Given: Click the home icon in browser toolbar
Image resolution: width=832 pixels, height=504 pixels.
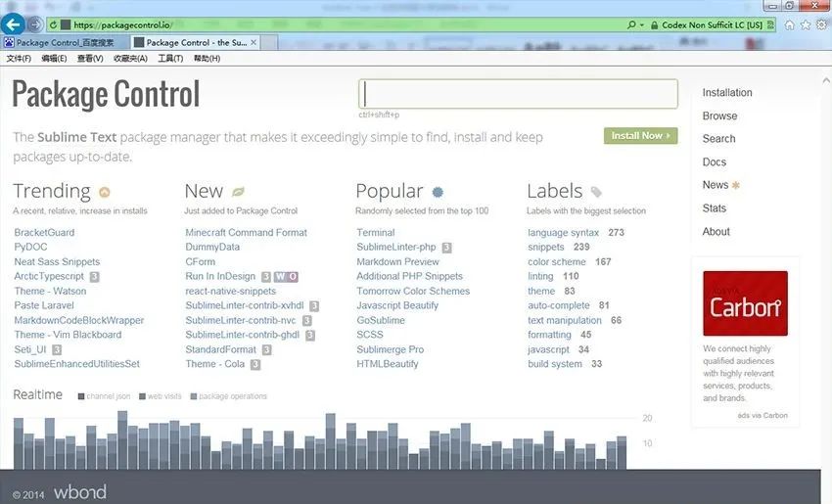Looking at the screenshot, I should (x=790, y=24).
